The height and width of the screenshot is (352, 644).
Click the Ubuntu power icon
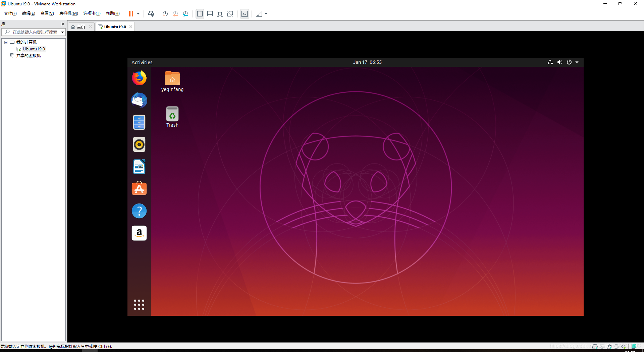569,62
